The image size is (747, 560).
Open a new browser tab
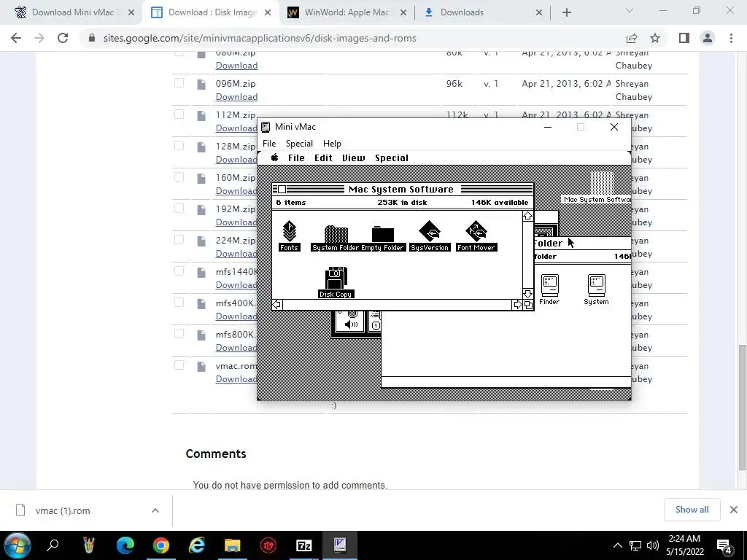(x=566, y=12)
